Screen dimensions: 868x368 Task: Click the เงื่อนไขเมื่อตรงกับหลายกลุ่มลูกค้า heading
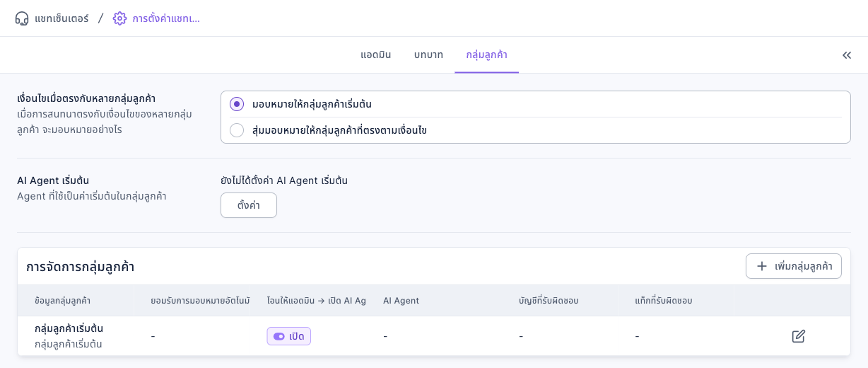coord(86,98)
